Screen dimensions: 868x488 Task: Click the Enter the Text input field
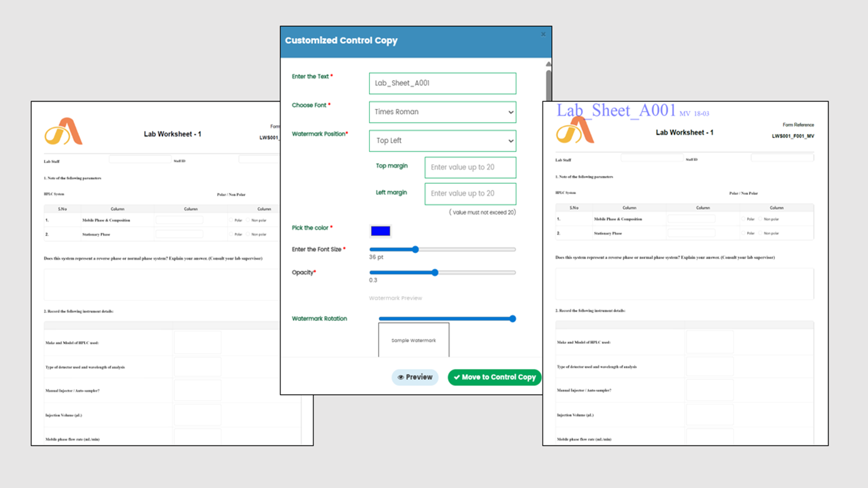442,84
